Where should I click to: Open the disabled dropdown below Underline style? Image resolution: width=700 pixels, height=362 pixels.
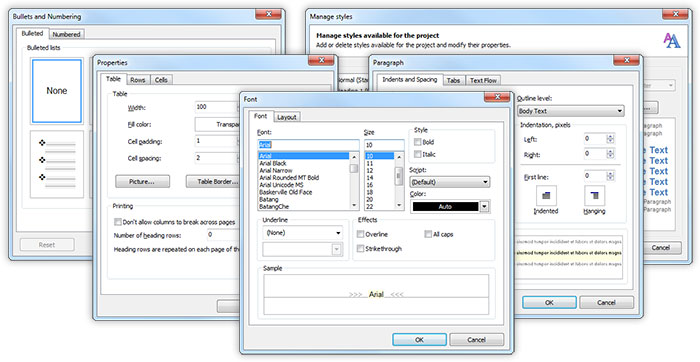pyautogui.click(x=303, y=250)
